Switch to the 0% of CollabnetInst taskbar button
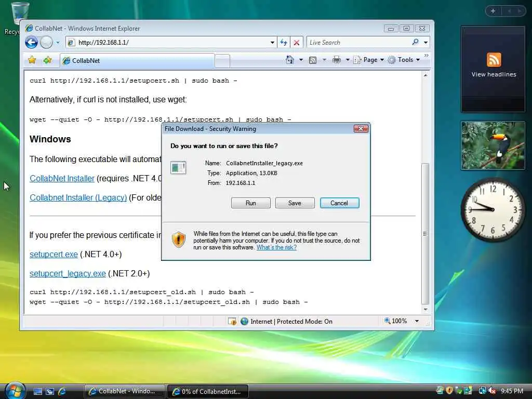 (x=208, y=391)
